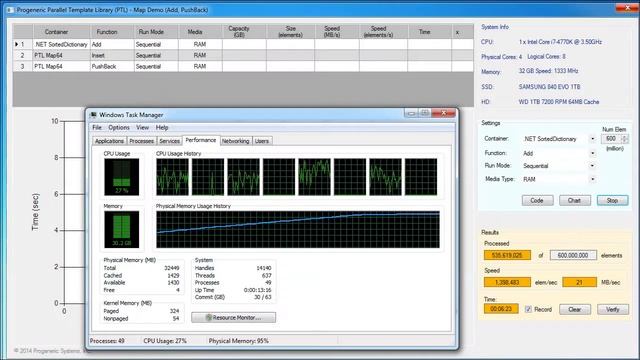Switch to the Networking tab
The width and height of the screenshot is (640, 360).
(236, 141)
